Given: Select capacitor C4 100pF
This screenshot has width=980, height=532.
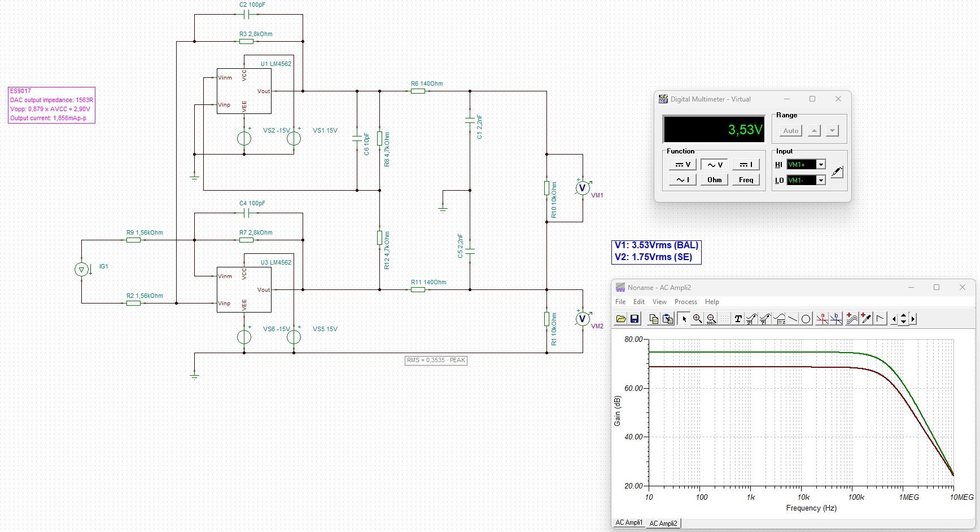Looking at the screenshot, I should click(246, 213).
